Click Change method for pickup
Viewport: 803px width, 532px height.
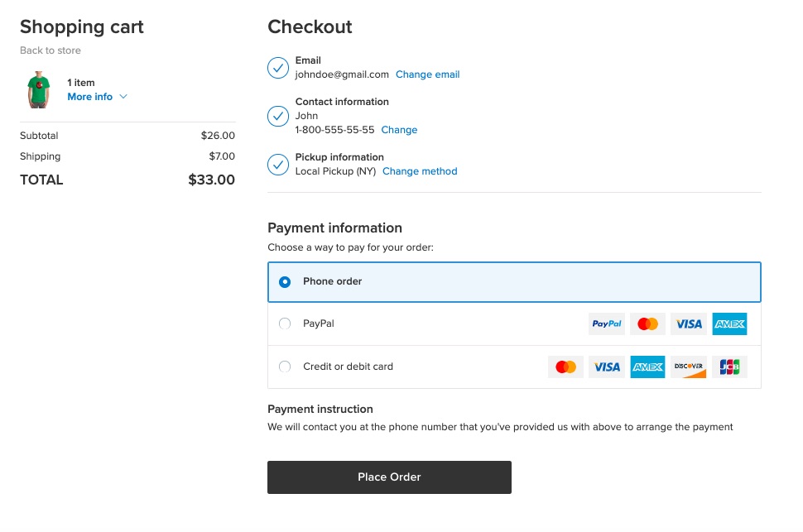(420, 170)
